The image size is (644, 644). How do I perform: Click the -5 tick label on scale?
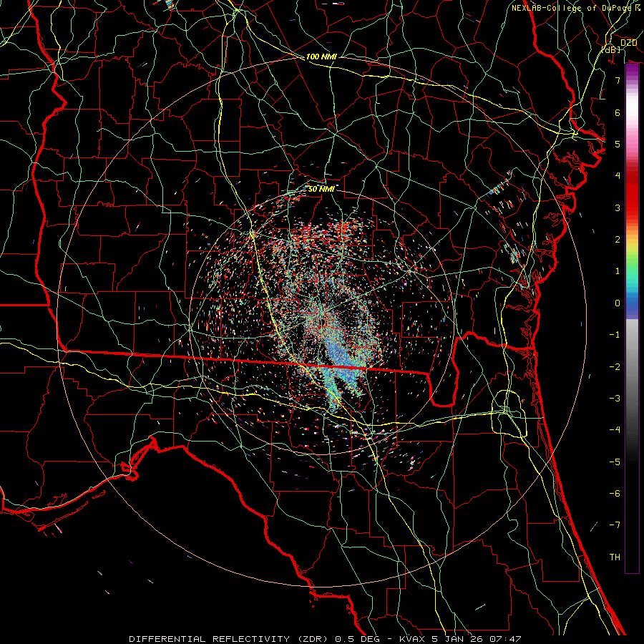[x=615, y=462]
